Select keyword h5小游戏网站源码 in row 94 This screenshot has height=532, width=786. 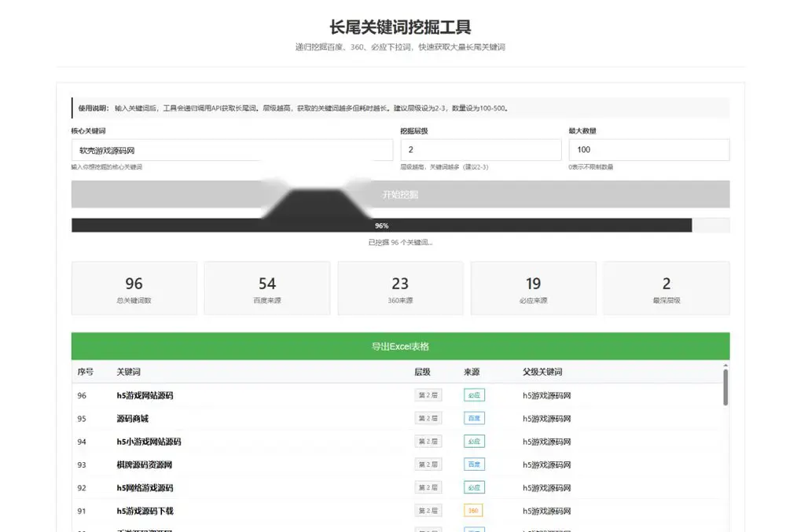(149, 442)
